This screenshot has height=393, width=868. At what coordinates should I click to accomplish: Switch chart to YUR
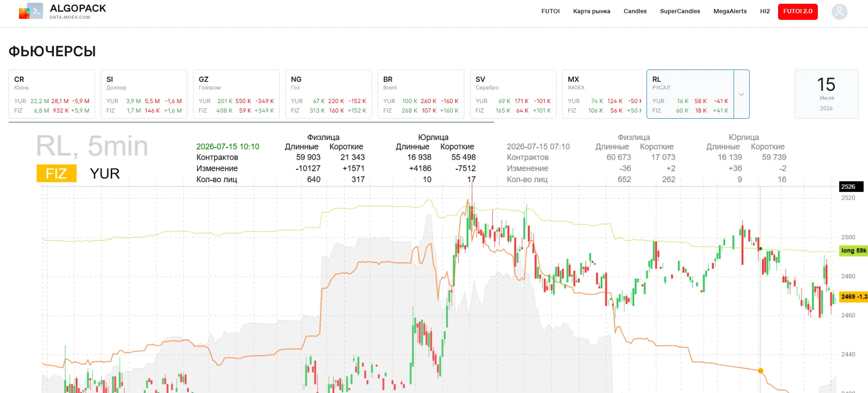pyautogui.click(x=105, y=174)
